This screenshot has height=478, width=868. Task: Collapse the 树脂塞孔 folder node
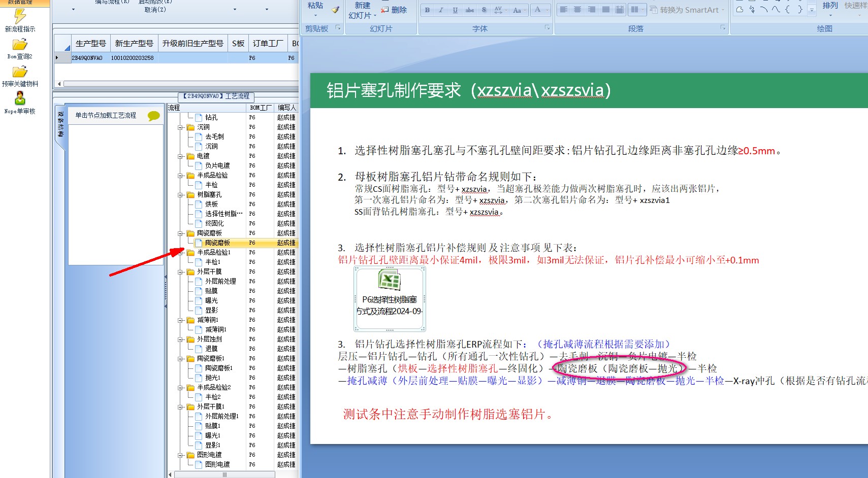pos(180,195)
